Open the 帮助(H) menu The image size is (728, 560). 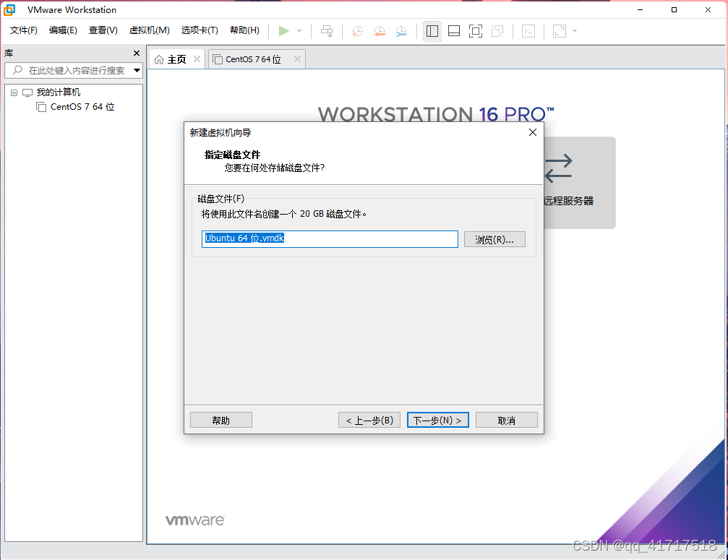[244, 30]
